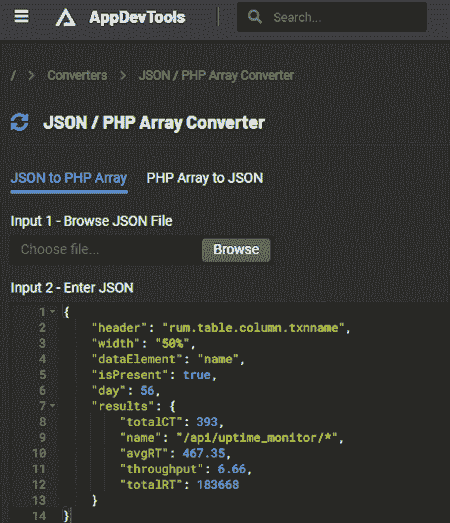450x523 pixels.
Task: Click the avgRT value 467.35
Action: 204,453
